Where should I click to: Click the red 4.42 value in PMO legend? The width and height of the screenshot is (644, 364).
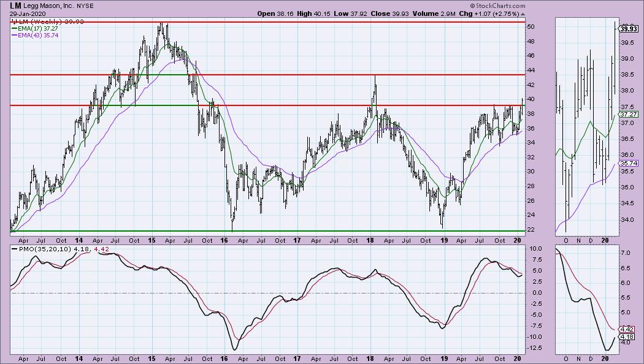101,249
